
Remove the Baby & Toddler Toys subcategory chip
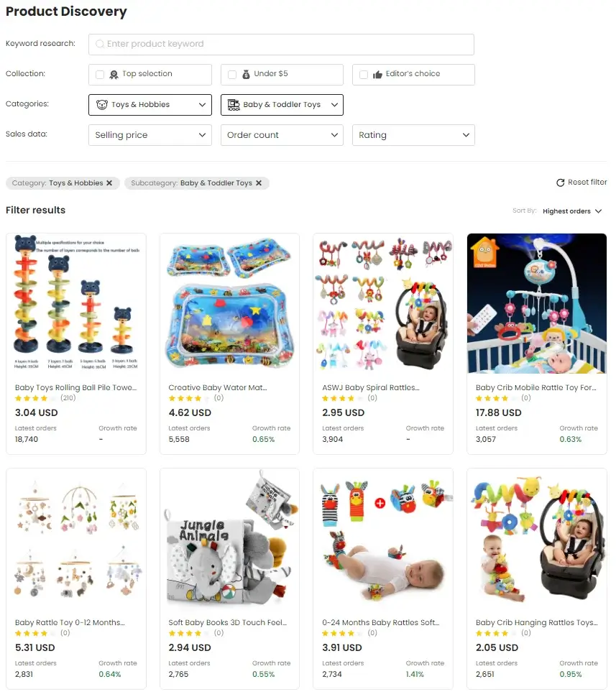(x=259, y=183)
